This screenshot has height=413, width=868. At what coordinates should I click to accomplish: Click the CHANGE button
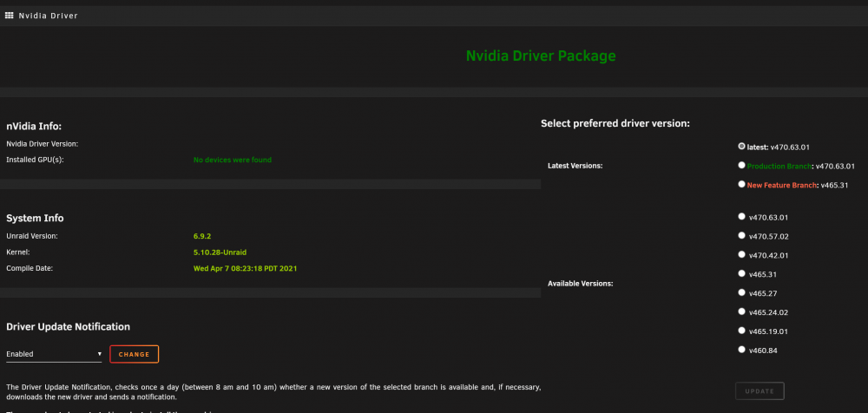click(x=134, y=354)
